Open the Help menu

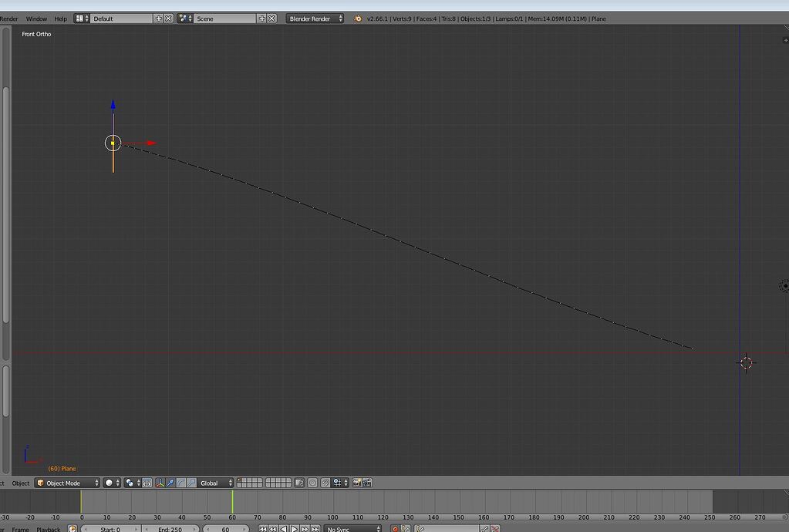pyautogui.click(x=60, y=19)
